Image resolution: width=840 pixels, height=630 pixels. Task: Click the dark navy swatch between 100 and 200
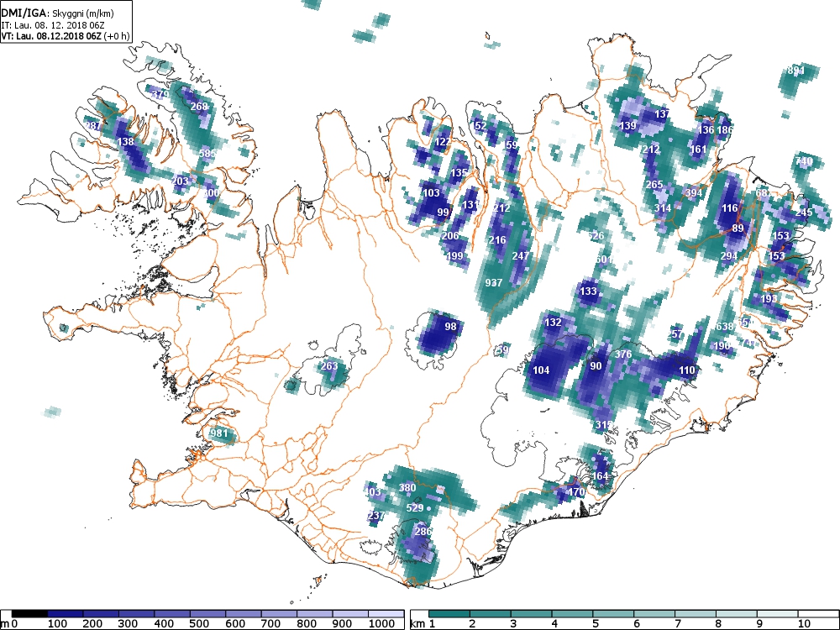click(66, 614)
